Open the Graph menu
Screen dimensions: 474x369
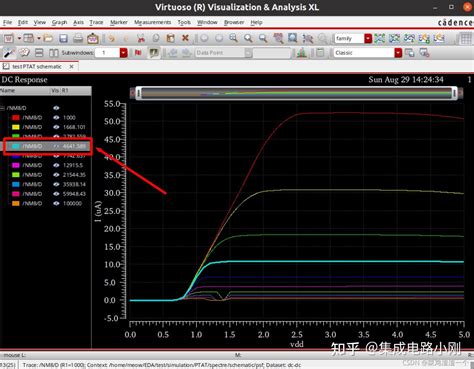(x=59, y=22)
